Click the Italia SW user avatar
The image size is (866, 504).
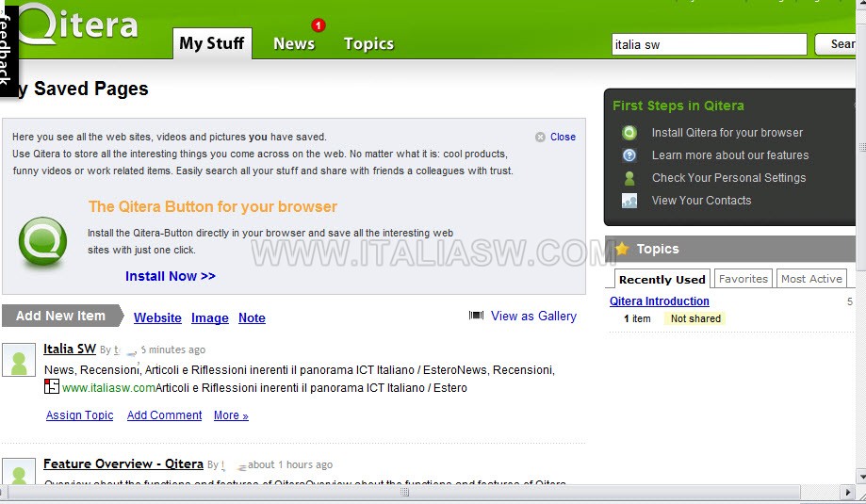19,359
